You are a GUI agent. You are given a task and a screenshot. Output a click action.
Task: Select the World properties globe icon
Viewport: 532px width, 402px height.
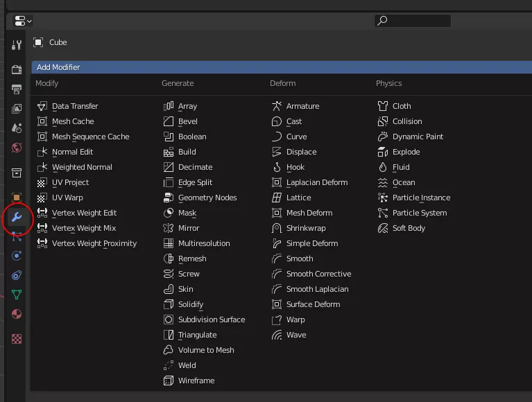tap(17, 148)
